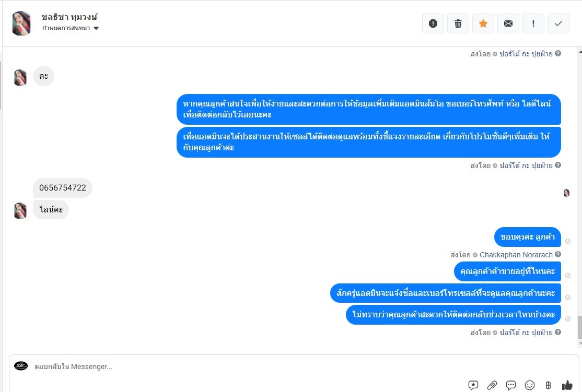
Task: Click the conversation vertical scrollbar thumb
Action: [580, 327]
